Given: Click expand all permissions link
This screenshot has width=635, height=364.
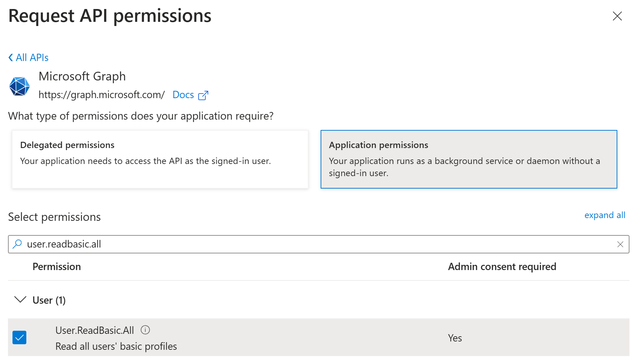Looking at the screenshot, I should pos(605,215).
